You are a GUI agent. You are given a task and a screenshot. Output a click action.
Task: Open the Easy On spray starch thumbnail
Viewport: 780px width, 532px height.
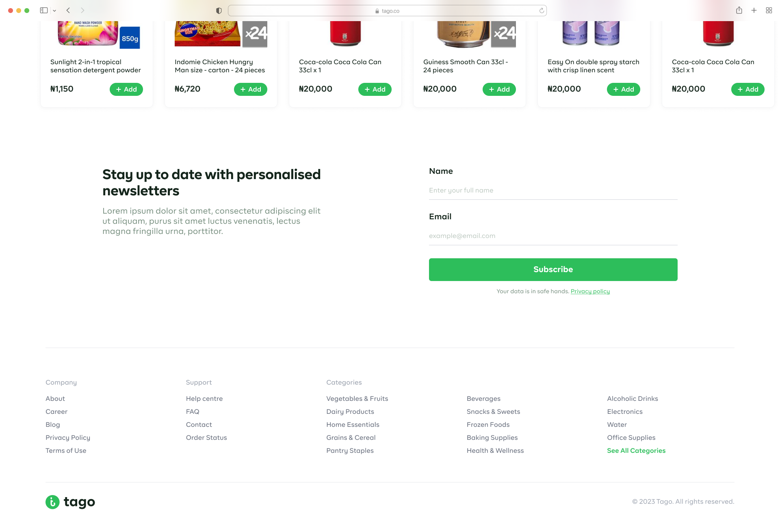591,33
